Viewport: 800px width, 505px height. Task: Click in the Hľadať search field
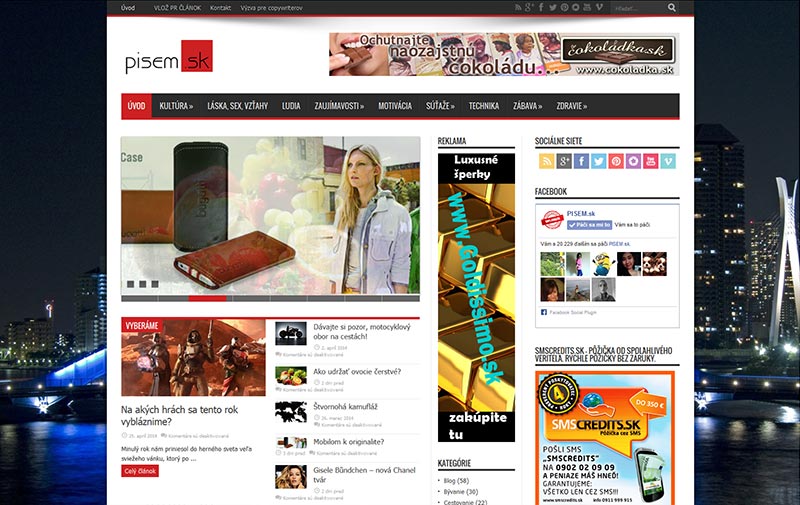click(x=638, y=8)
